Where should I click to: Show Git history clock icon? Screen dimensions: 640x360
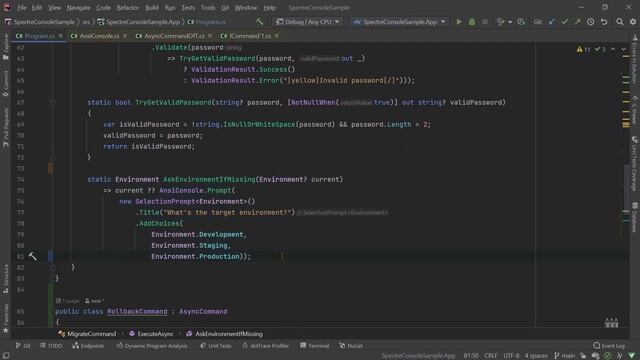point(591,22)
